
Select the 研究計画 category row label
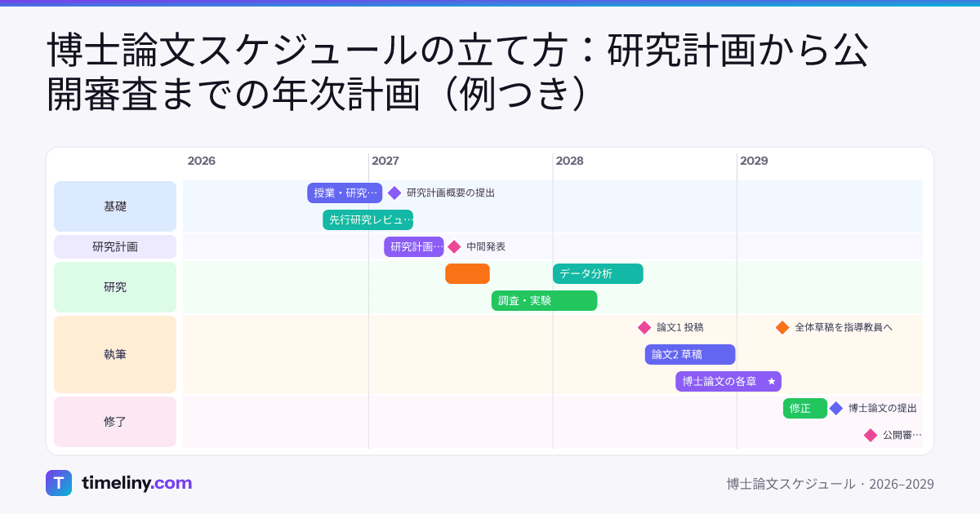pos(115,246)
